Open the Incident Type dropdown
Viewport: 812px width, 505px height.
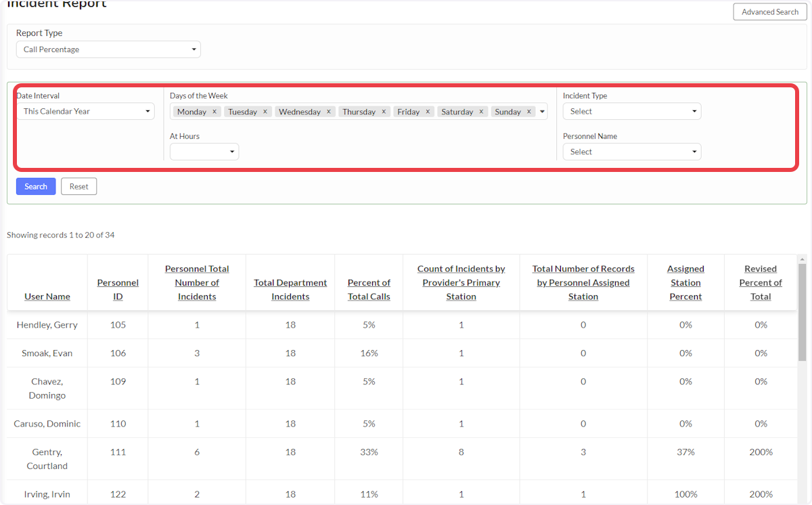click(x=632, y=111)
